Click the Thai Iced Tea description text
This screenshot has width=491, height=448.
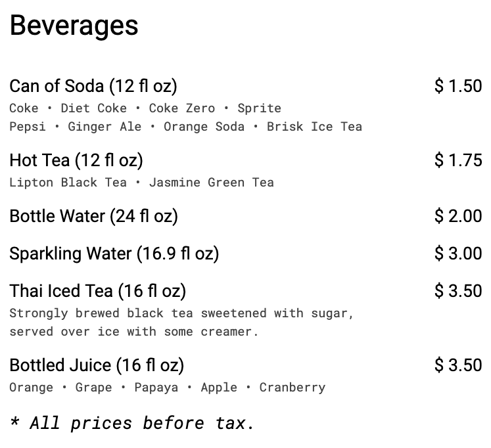coord(181,323)
